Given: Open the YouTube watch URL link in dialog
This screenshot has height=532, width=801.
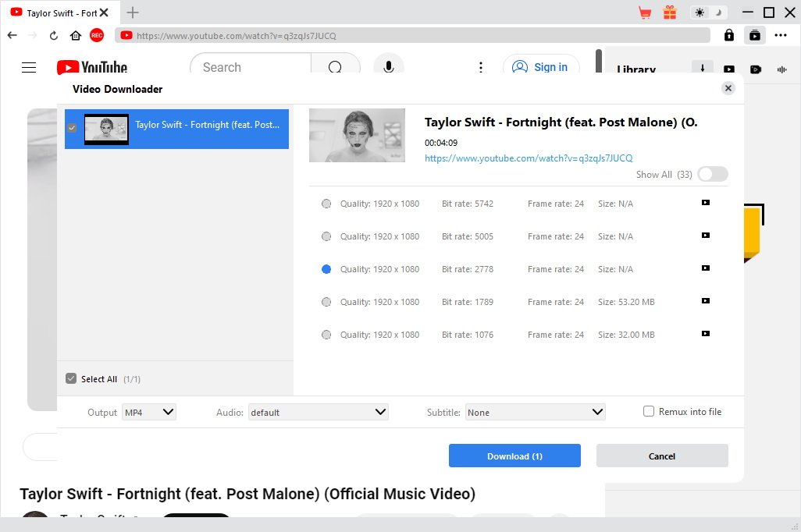Looking at the screenshot, I should tap(529, 158).
